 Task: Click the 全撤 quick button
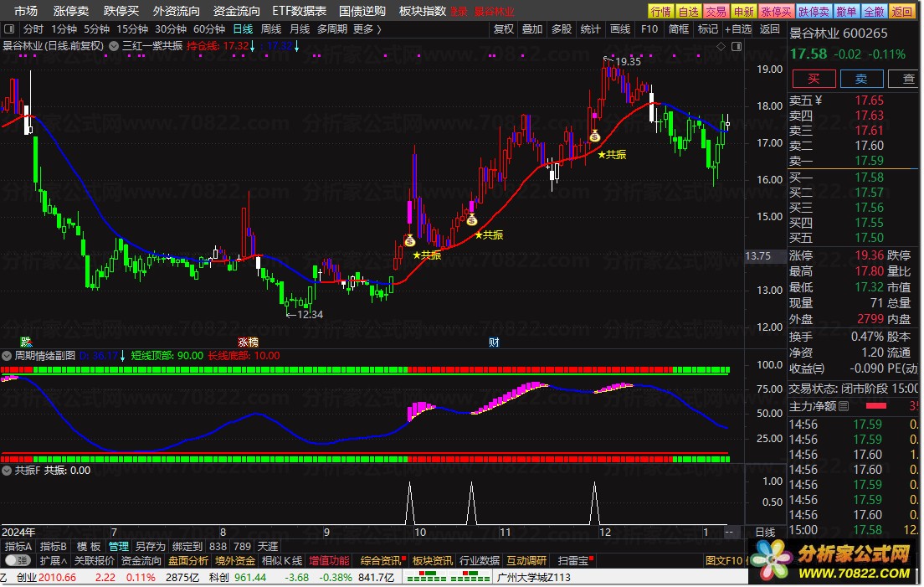tap(874, 11)
